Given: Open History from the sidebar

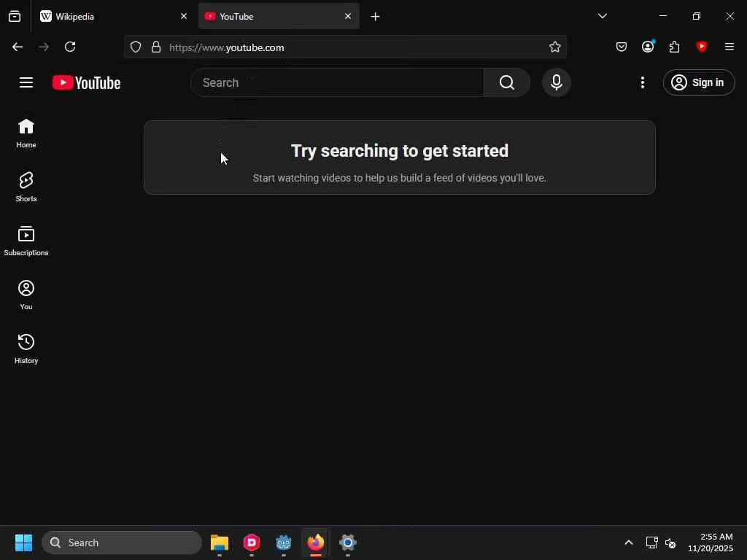Looking at the screenshot, I should pos(26,349).
